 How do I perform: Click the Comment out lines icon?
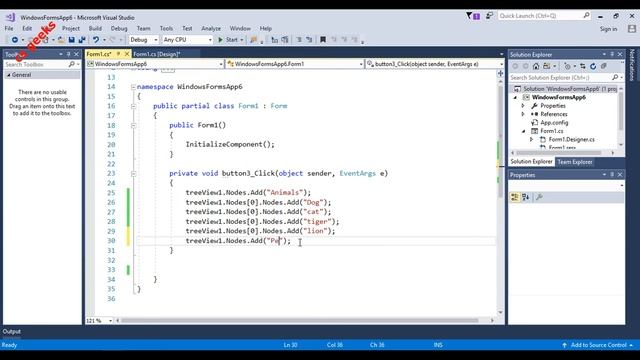(x=299, y=40)
